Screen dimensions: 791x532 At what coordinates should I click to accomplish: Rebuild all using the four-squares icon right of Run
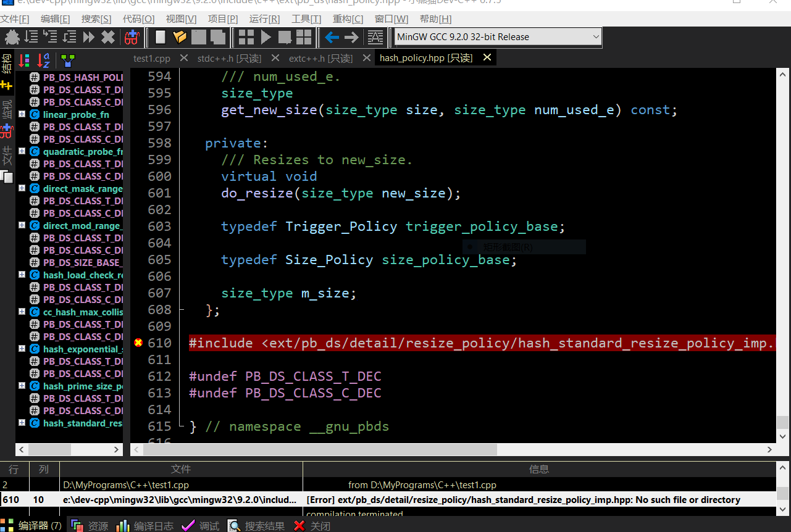click(304, 37)
